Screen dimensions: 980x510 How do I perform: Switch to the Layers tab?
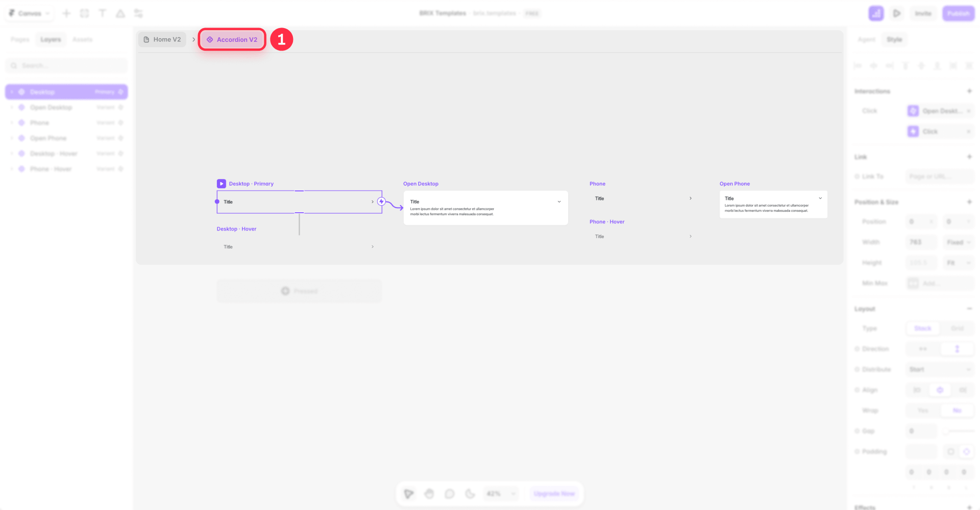pyautogui.click(x=51, y=39)
